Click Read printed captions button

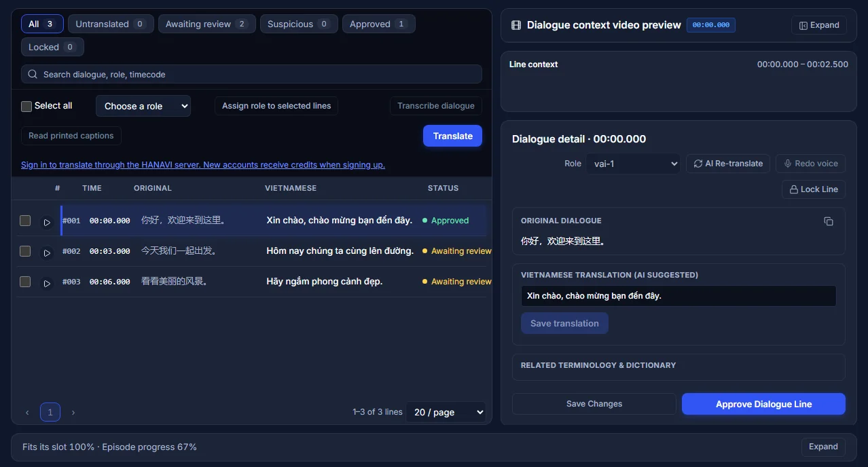[71, 136]
